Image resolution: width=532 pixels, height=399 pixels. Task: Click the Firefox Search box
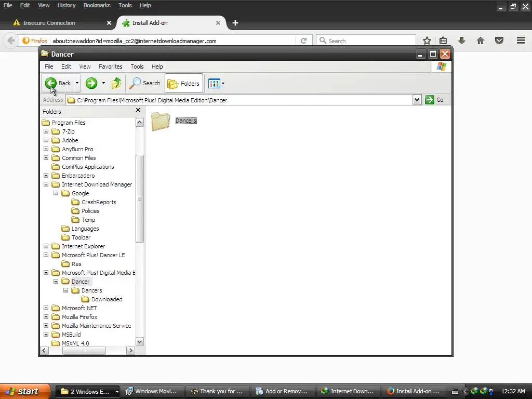(x=366, y=41)
